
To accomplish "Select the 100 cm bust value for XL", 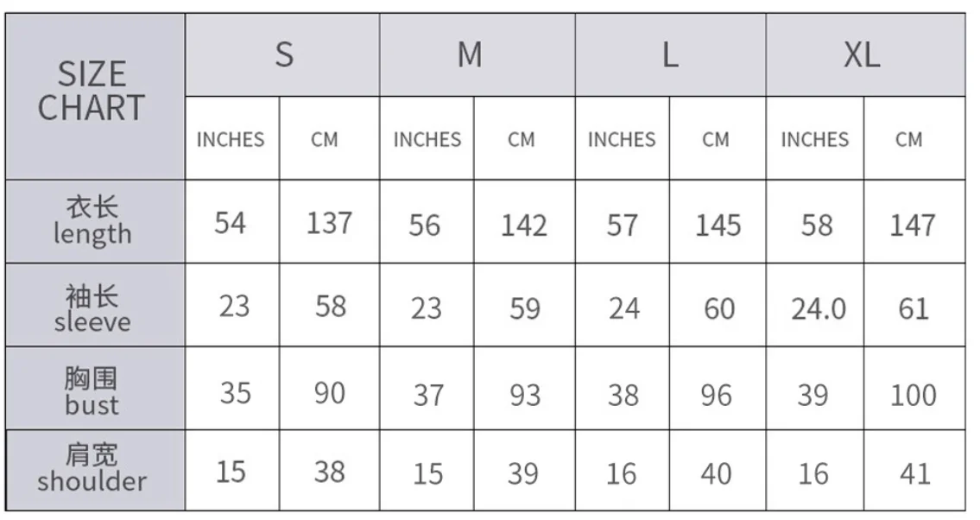I will pos(913,395).
